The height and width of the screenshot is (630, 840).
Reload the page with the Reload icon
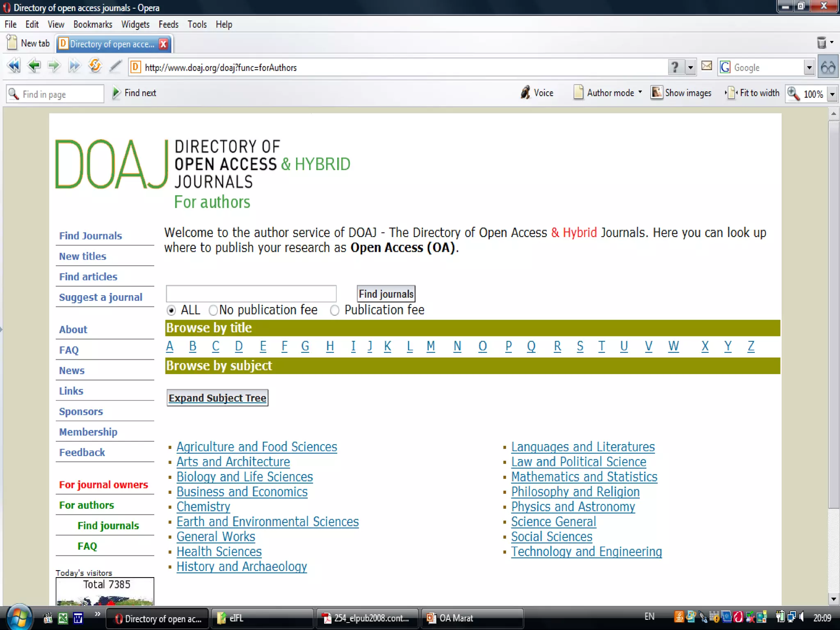click(x=95, y=66)
